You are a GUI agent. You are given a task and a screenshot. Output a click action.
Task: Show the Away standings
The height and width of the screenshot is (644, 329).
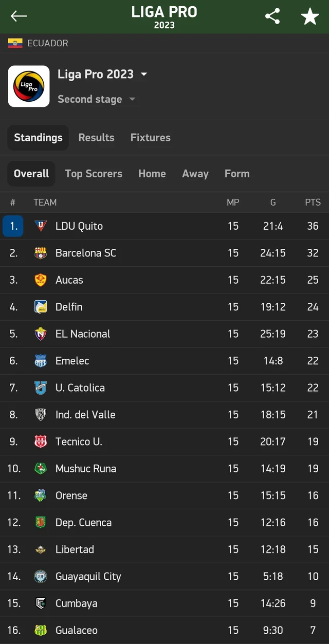[195, 173]
